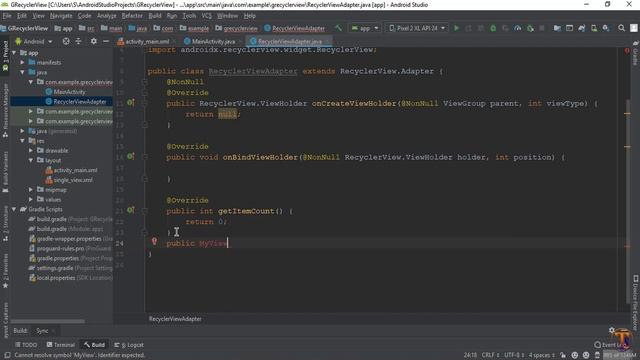Viewport: 640px width, 360px height.
Task: Collapse the Gradle Scripts node
Action: (x=14, y=209)
